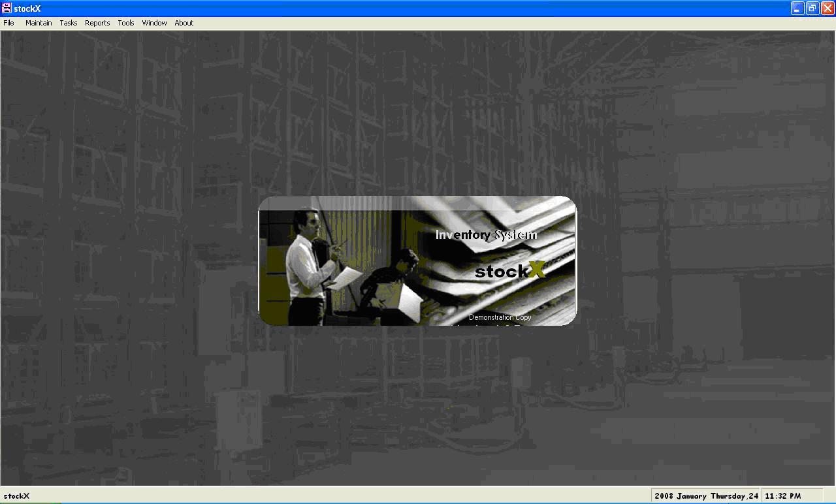Show the About menu
The width and height of the screenshot is (836, 504).
184,23
